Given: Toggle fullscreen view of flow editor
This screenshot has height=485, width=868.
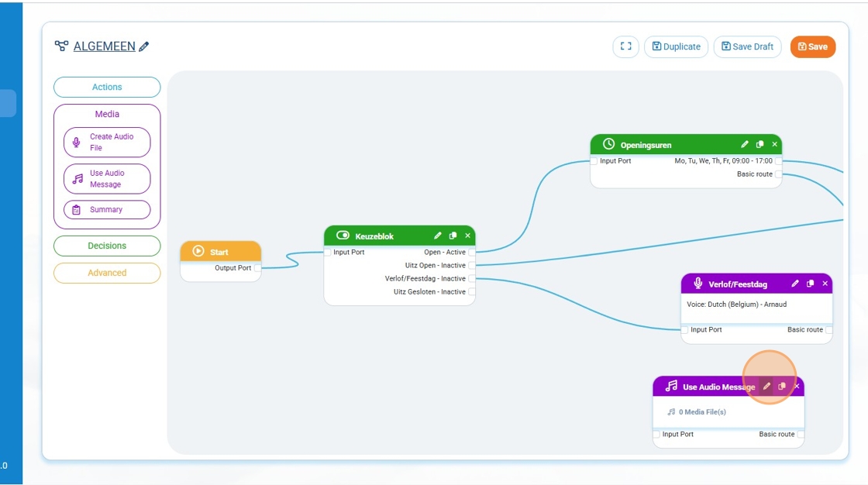Looking at the screenshot, I should 625,46.
